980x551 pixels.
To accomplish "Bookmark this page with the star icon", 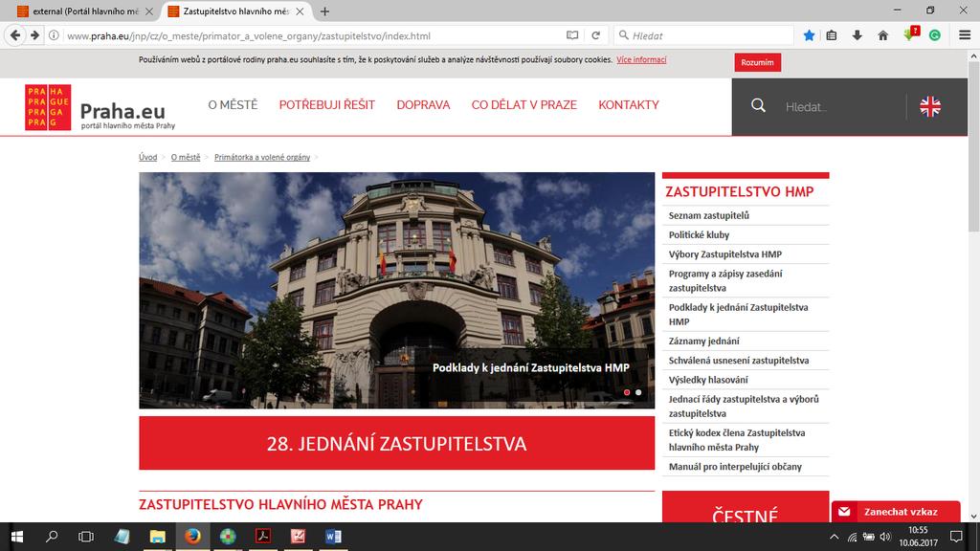I will [x=809, y=35].
